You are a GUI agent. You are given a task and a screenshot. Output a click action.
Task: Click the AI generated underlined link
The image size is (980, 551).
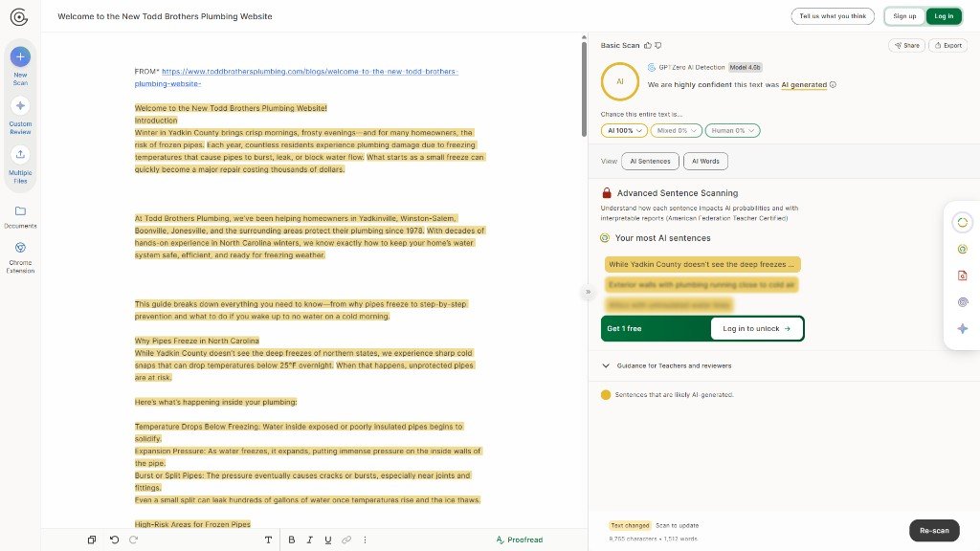(804, 85)
